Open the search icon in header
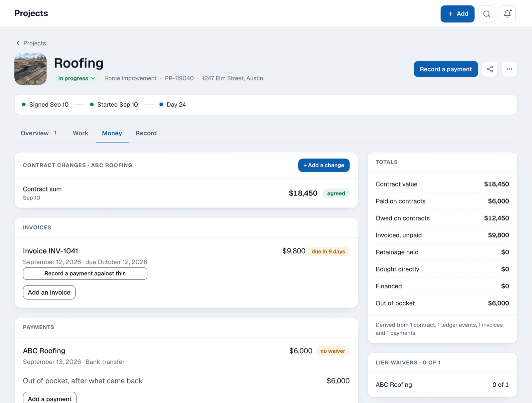This screenshot has width=532, height=403. 487,14
